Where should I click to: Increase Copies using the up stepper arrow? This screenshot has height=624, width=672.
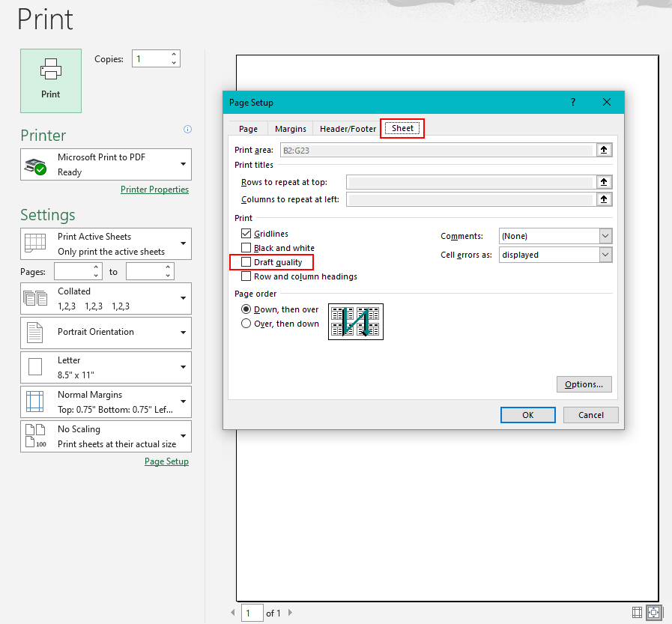(173, 54)
